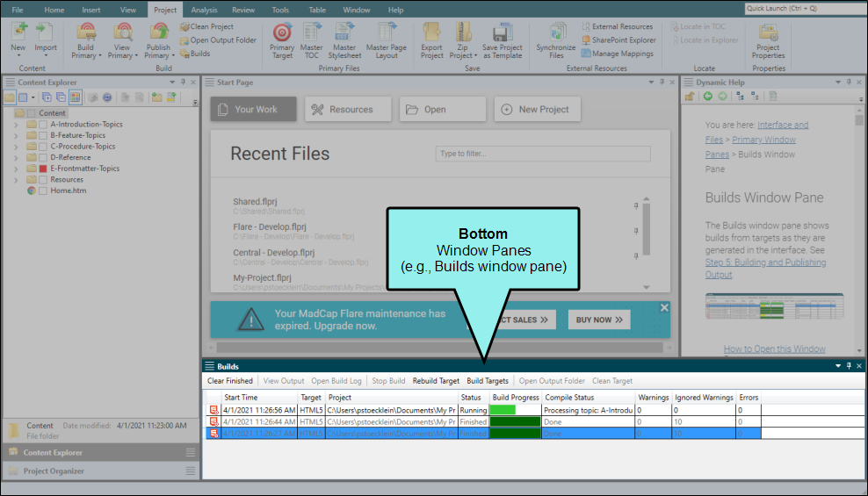Tick the Home.htm checkbox

click(43, 190)
